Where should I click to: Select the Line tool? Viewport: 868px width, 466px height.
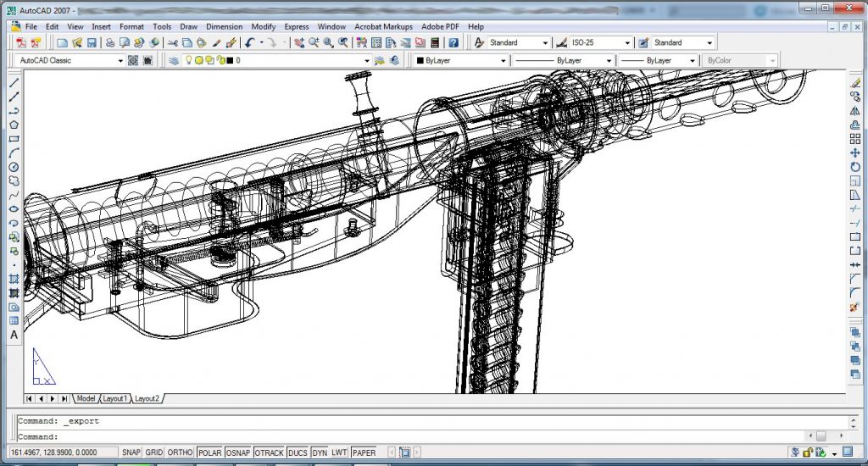14,82
